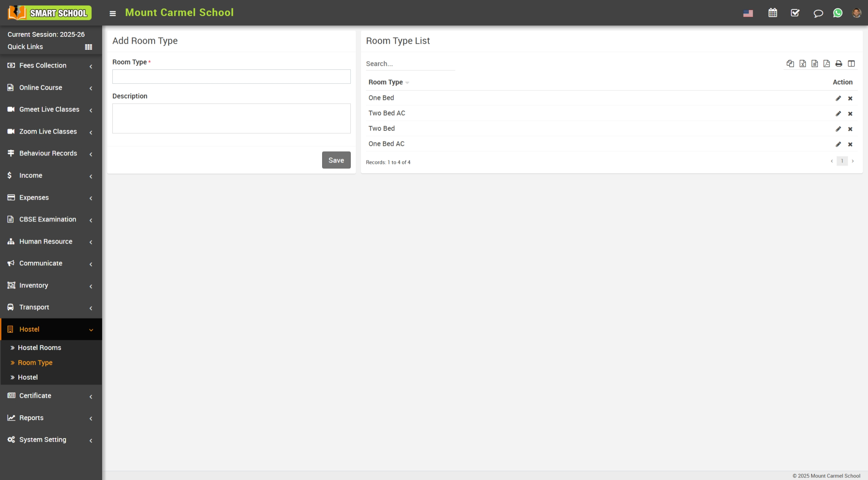
Task: Expand the Income menu
Action: (x=51, y=175)
